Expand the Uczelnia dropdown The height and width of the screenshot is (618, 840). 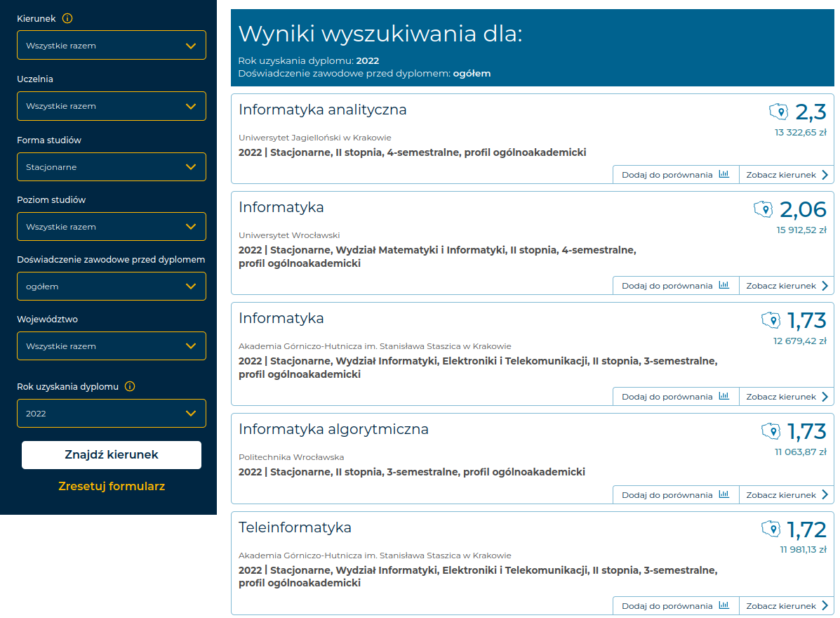112,106
